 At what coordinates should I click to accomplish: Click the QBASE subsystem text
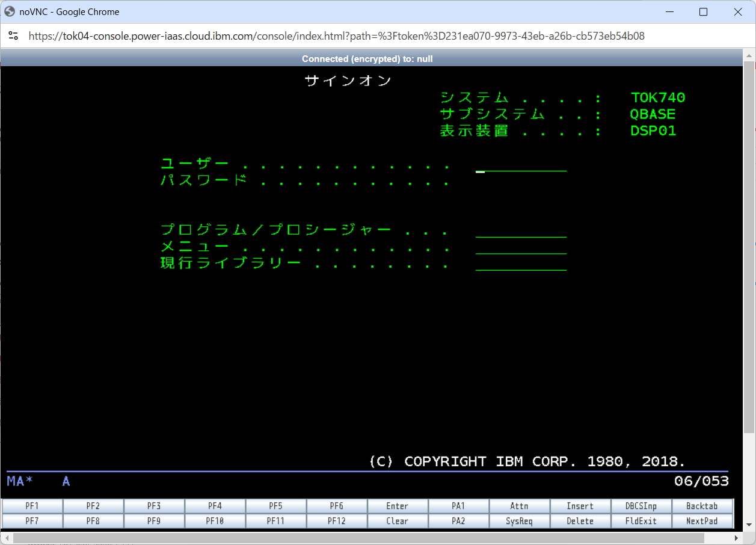[653, 114]
